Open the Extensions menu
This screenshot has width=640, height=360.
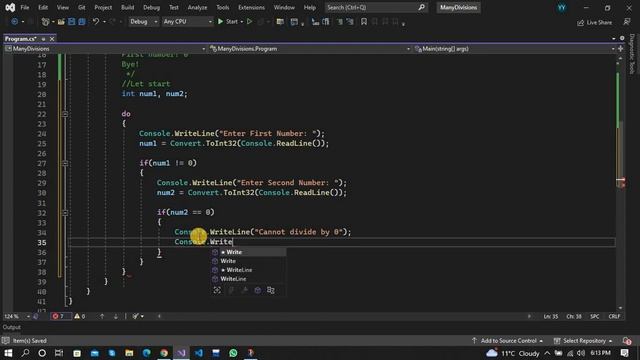click(251, 7)
